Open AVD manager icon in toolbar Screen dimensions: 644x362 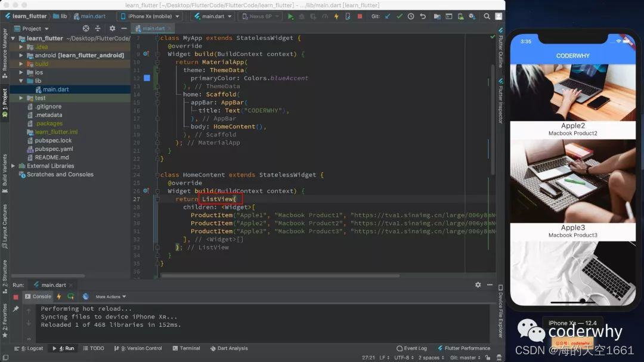tap(460, 17)
